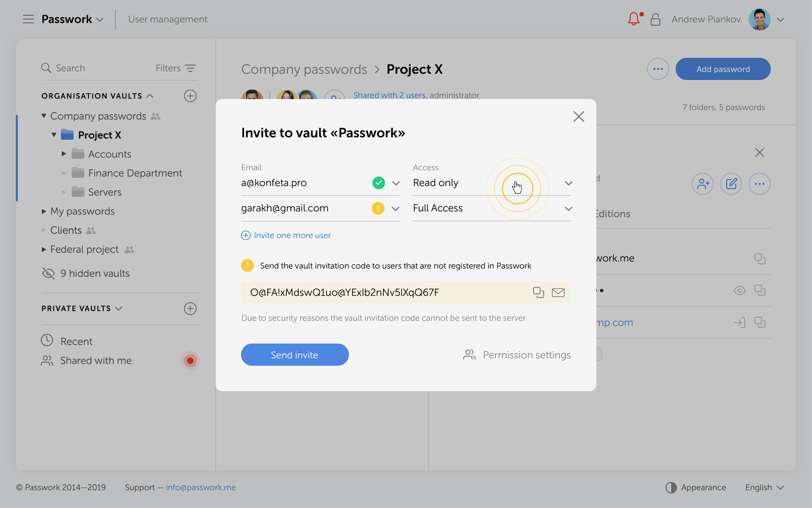Open the Shared with 2 users link
812x508 pixels.
coord(389,95)
